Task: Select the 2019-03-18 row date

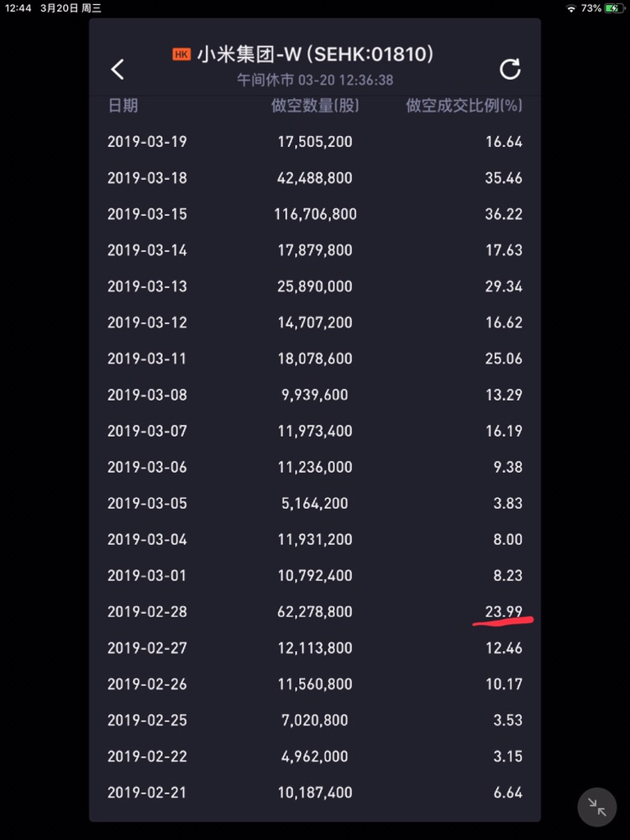Action: pyautogui.click(x=147, y=178)
